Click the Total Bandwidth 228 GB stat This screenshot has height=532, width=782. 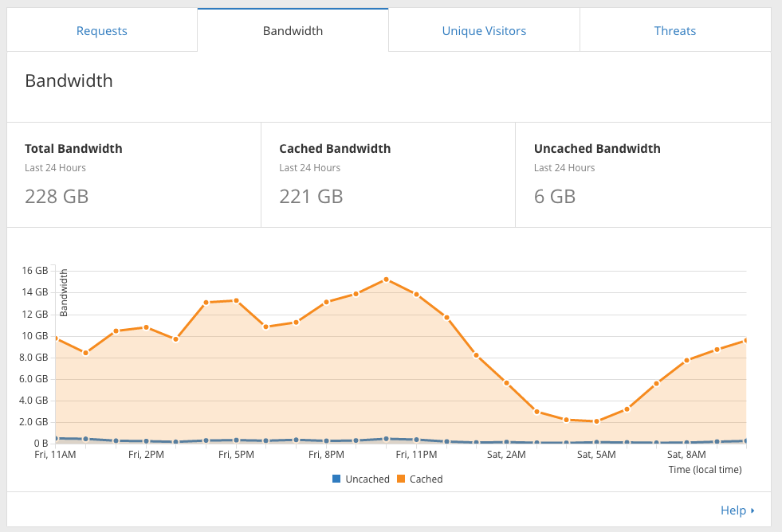coord(57,196)
